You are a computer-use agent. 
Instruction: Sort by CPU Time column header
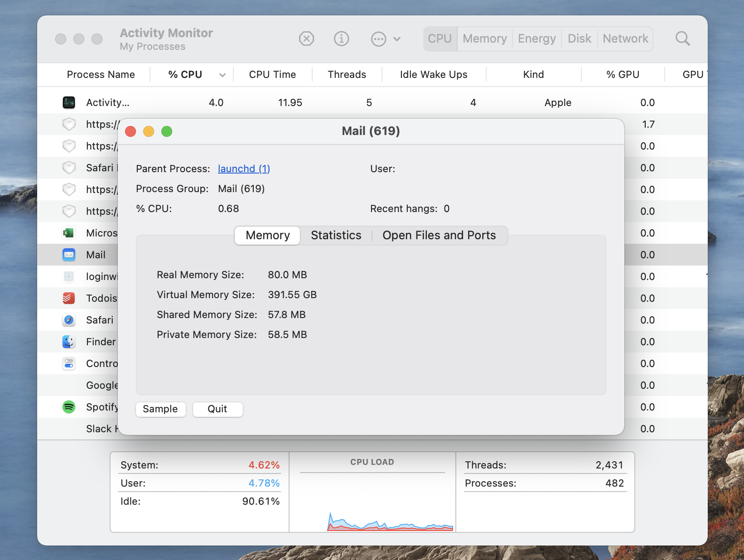(272, 74)
